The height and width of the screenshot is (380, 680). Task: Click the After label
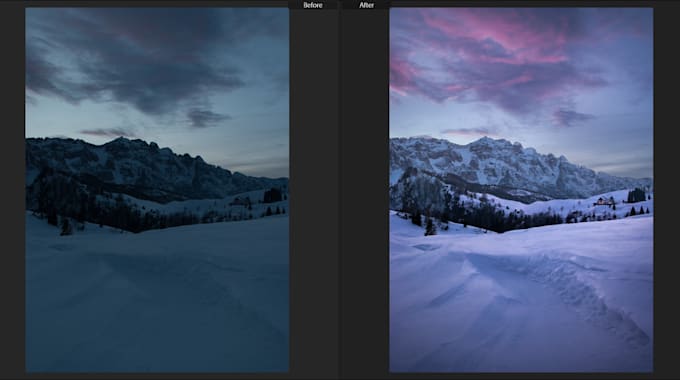click(366, 5)
